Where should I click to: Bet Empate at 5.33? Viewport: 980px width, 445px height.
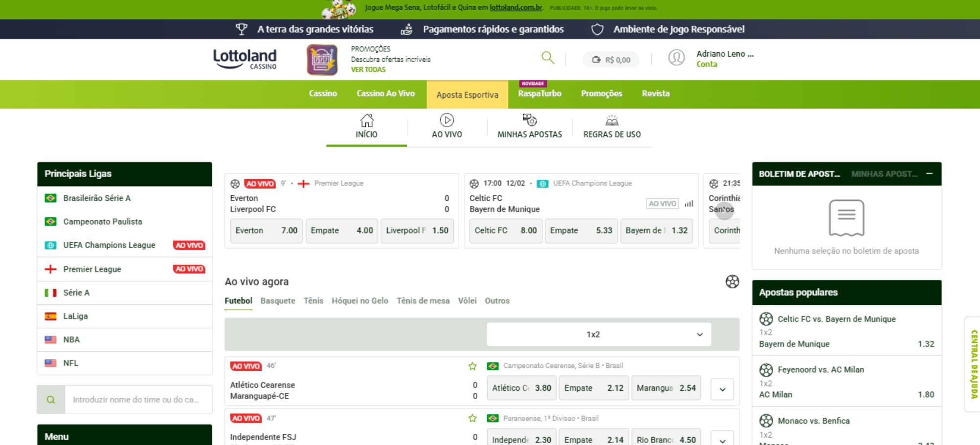point(581,231)
